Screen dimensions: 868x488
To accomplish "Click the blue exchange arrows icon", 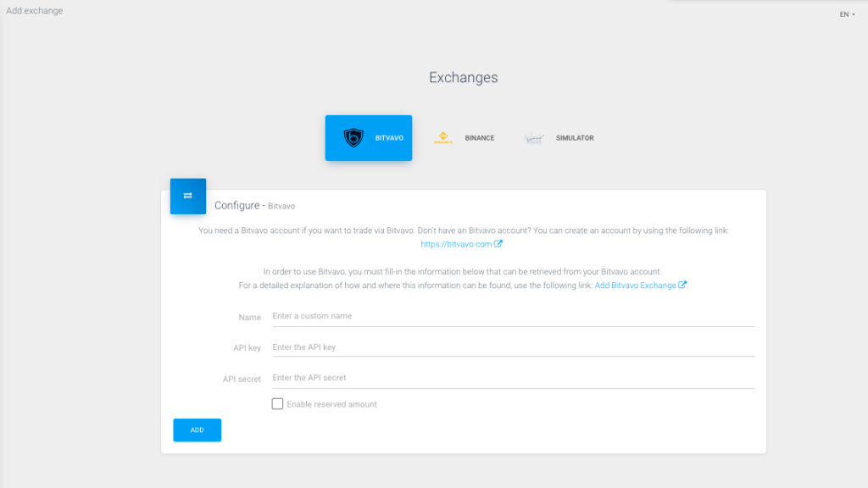I will (x=187, y=196).
